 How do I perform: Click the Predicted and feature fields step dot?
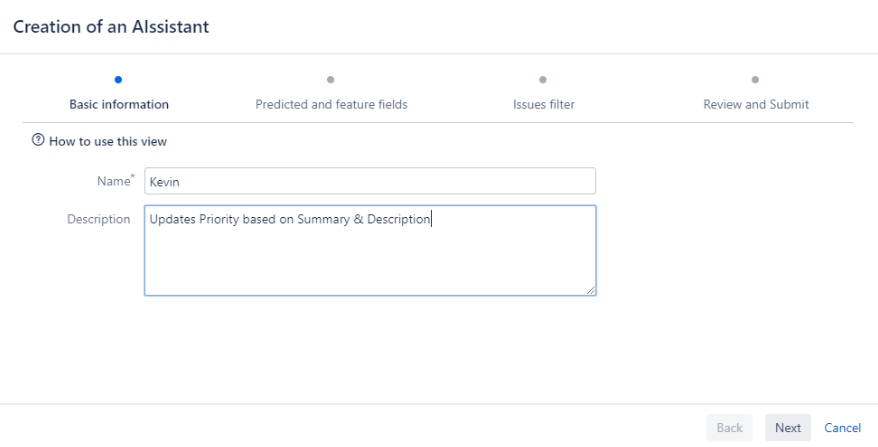tap(331, 79)
